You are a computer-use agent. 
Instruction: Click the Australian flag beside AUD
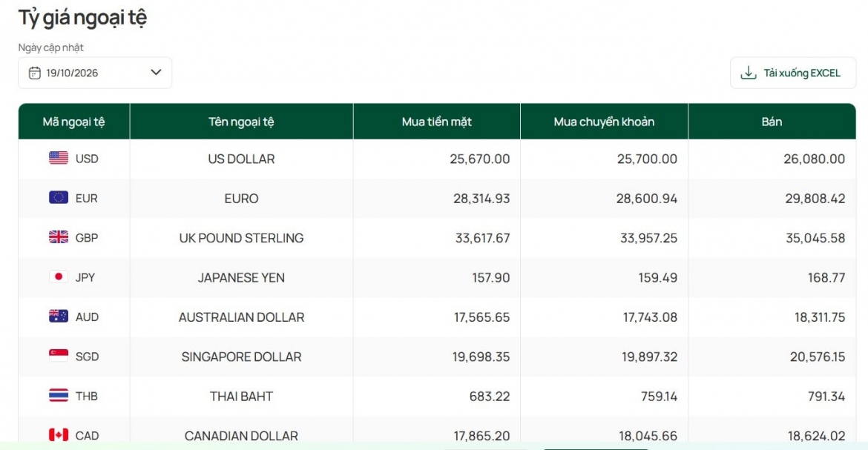click(x=59, y=316)
